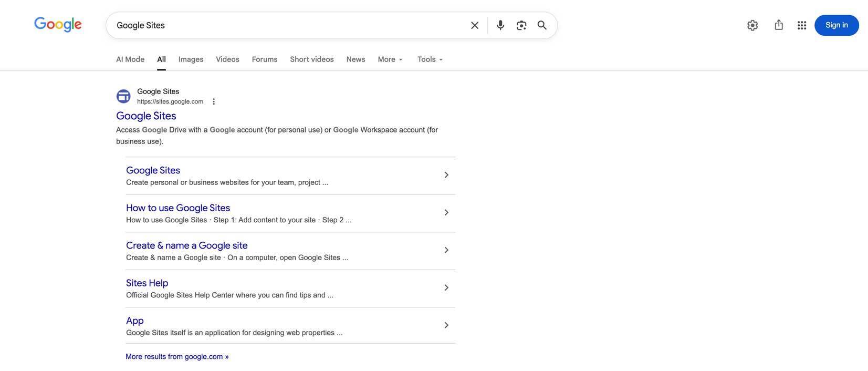Switch to AI Mode tab

coord(130,59)
